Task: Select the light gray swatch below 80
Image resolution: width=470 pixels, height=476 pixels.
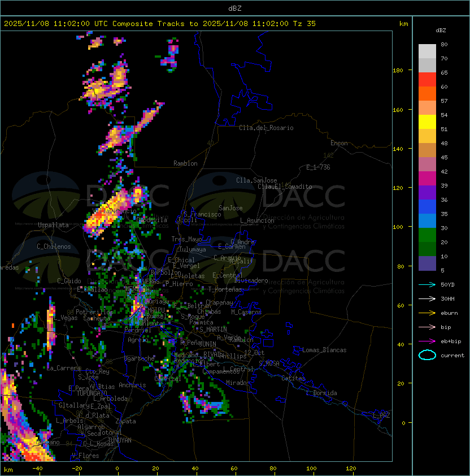Action: coord(427,51)
